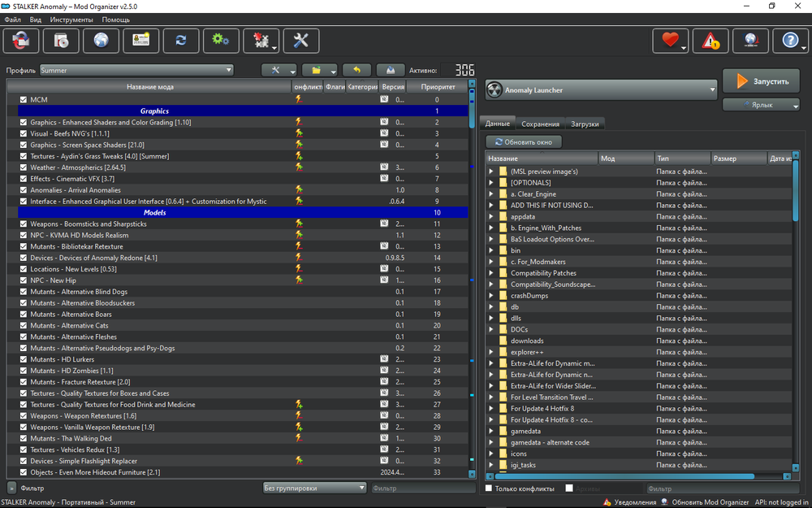Open the globe Nexus browser toolbar icon

tap(101, 40)
